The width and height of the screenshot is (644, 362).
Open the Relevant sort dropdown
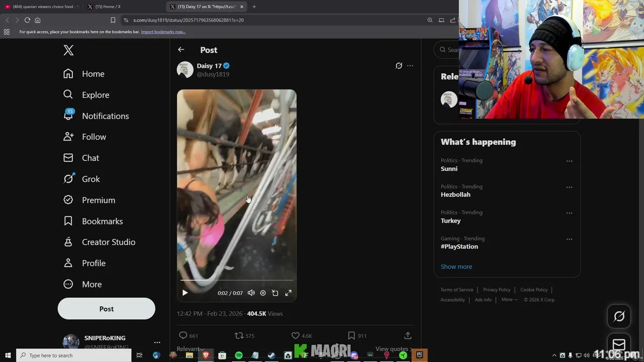pyautogui.click(x=190, y=349)
